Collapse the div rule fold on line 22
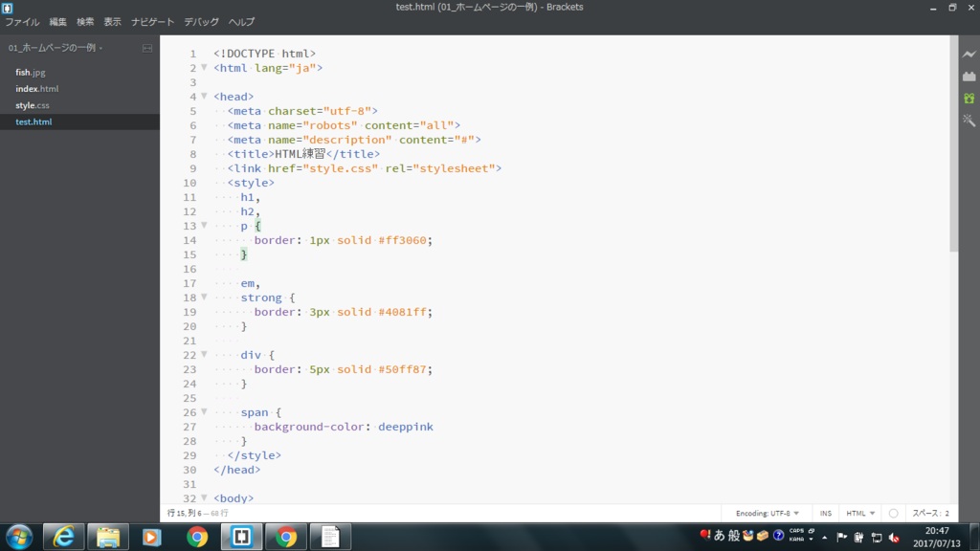 coord(204,355)
